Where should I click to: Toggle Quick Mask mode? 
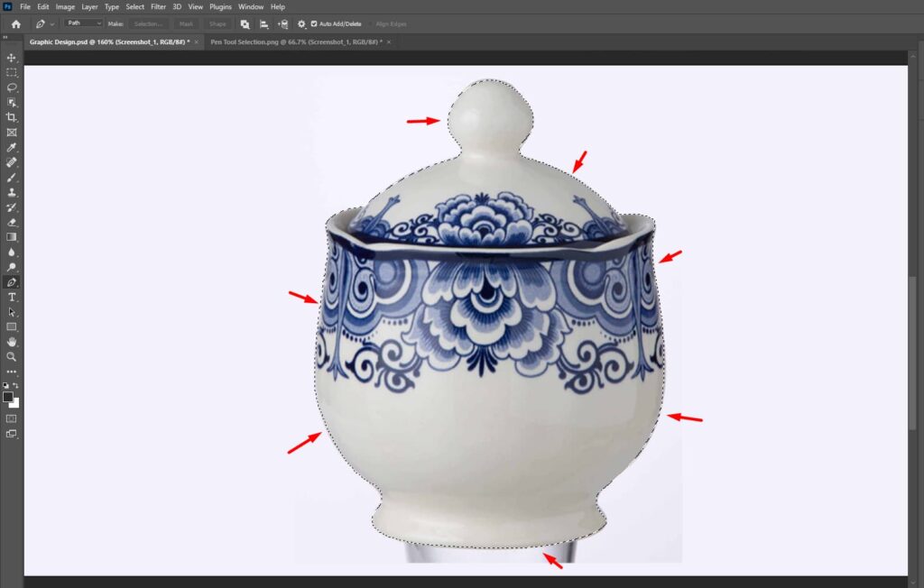point(11,419)
